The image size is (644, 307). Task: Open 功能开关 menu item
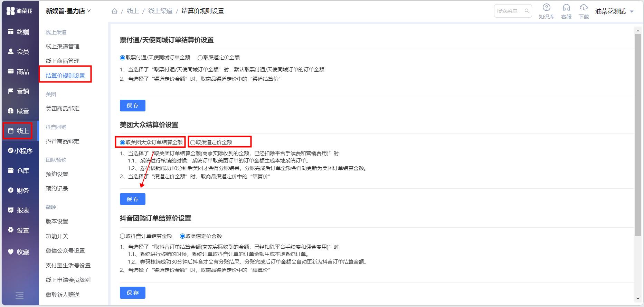coord(57,236)
